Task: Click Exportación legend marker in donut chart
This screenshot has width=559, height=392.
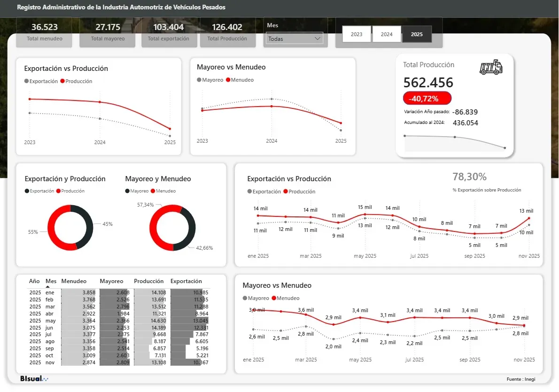Action: pyautogui.click(x=27, y=191)
